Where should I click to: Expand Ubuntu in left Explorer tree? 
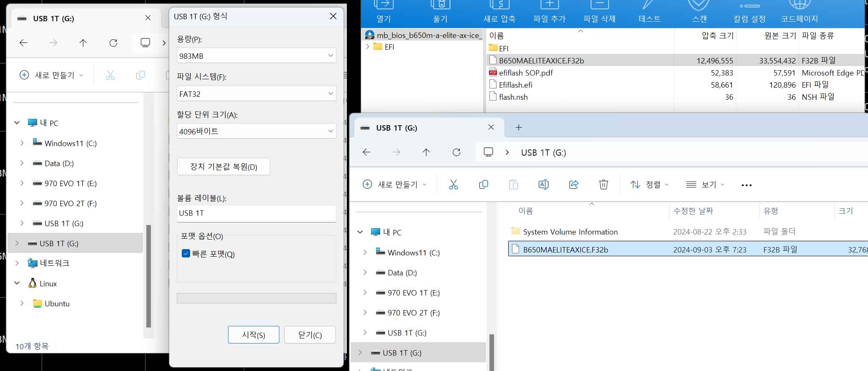(x=22, y=303)
